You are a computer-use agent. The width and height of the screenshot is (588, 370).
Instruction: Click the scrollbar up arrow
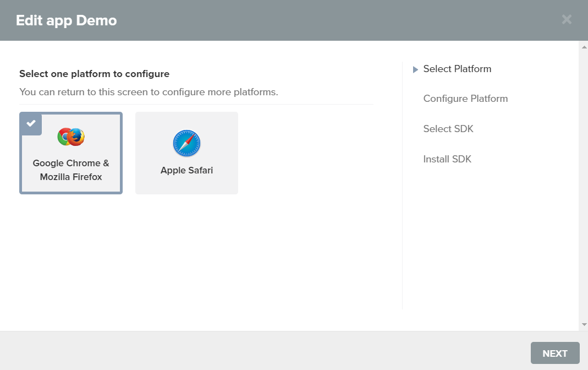click(584, 47)
